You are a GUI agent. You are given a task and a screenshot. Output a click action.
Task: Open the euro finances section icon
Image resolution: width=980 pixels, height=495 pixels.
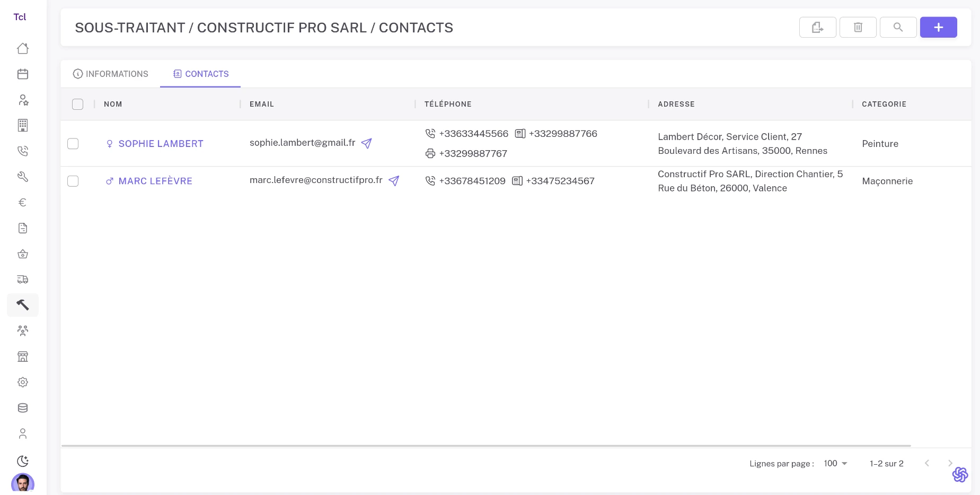point(22,202)
